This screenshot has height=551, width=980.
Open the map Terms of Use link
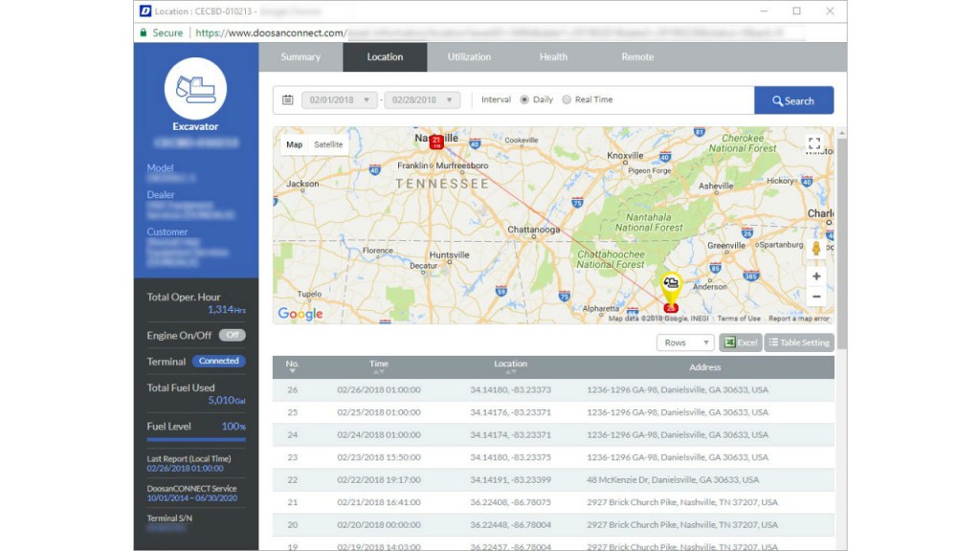click(x=739, y=319)
